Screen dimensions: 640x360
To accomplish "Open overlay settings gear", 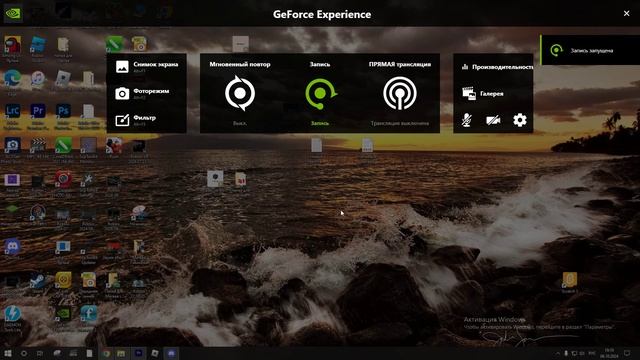I will [520, 120].
